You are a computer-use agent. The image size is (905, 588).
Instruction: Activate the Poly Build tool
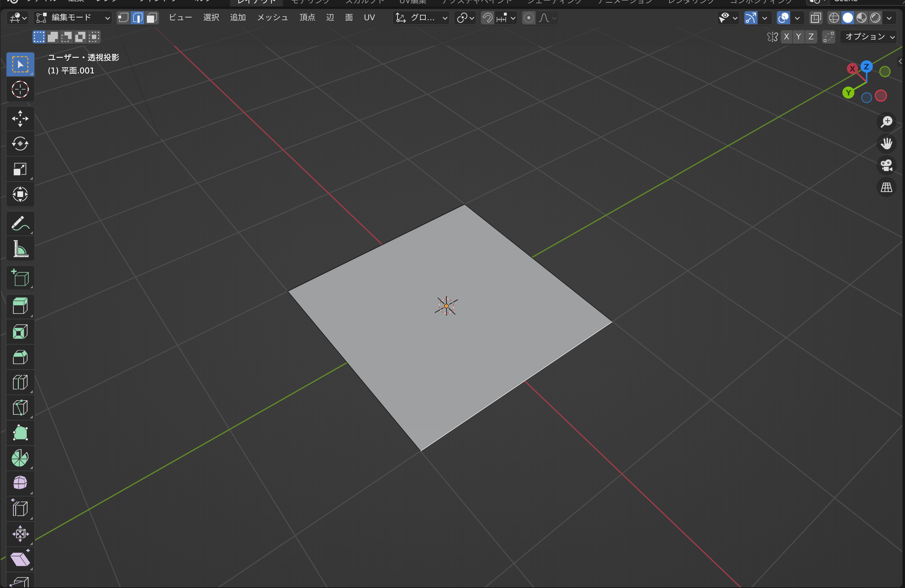(20, 433)
